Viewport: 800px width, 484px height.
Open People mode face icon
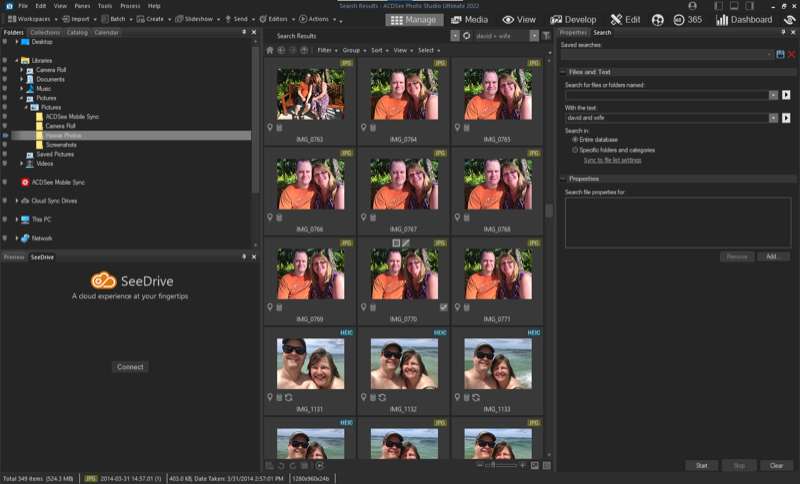(x=658, y=20)
